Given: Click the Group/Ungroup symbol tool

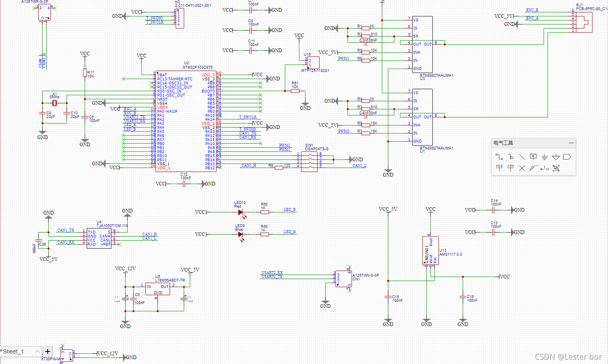Looking at the screenshot, I should [x=556, y=168].
